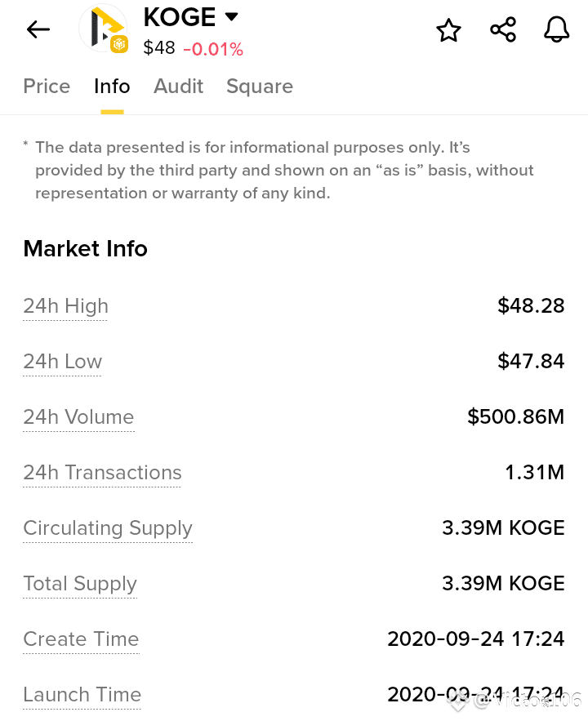Expand the KOGE token dropdown arrow
The width and height of the screenshot is (588, 721).
[231, 17]
